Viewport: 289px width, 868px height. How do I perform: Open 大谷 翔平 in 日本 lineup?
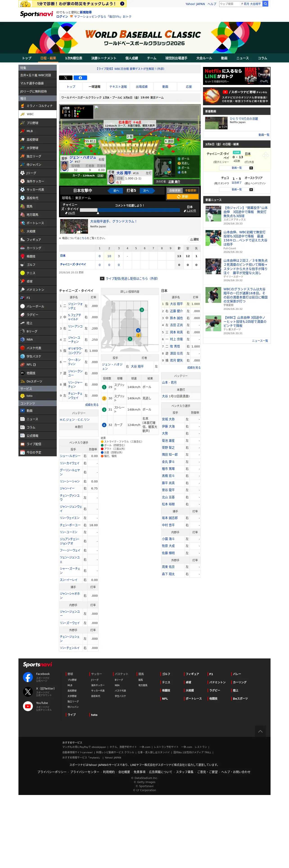tap(176, 304)
